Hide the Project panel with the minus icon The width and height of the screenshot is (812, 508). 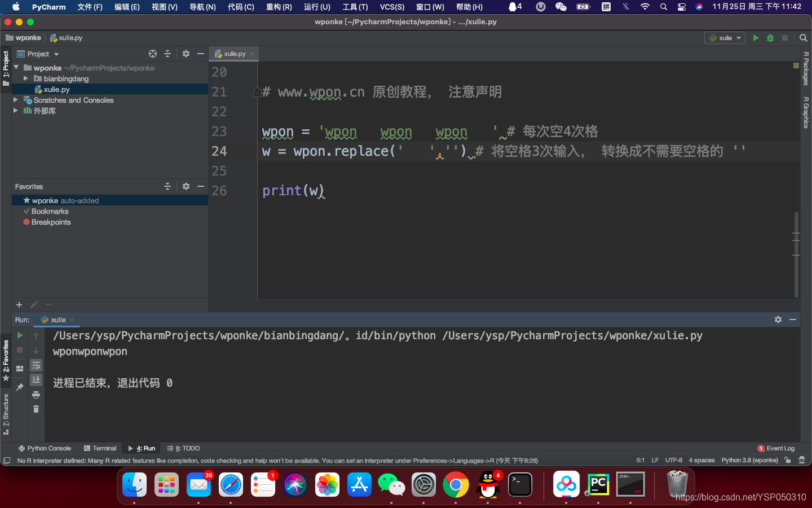[x=201, y=54]
